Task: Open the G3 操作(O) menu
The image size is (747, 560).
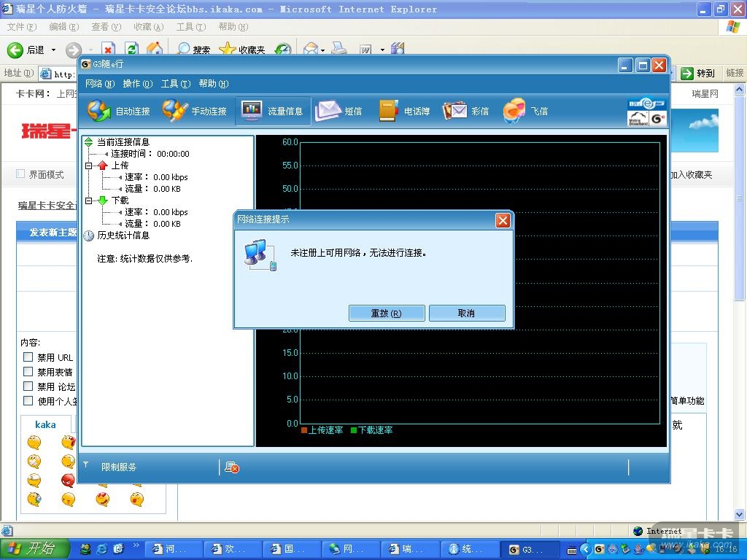Action: pyautogui.click(x=138, y=84)
